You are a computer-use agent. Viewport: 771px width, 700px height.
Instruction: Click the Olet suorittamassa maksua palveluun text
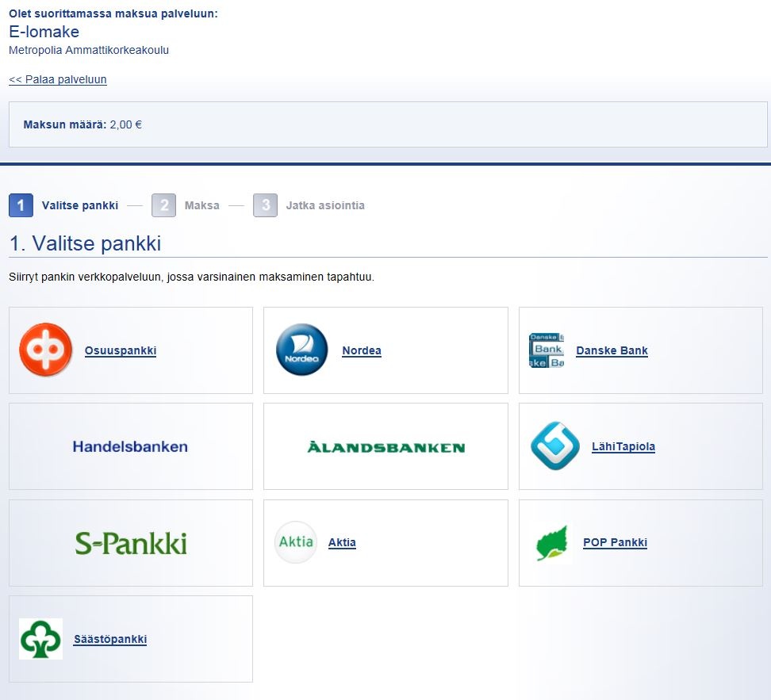[x=113, y=13]
